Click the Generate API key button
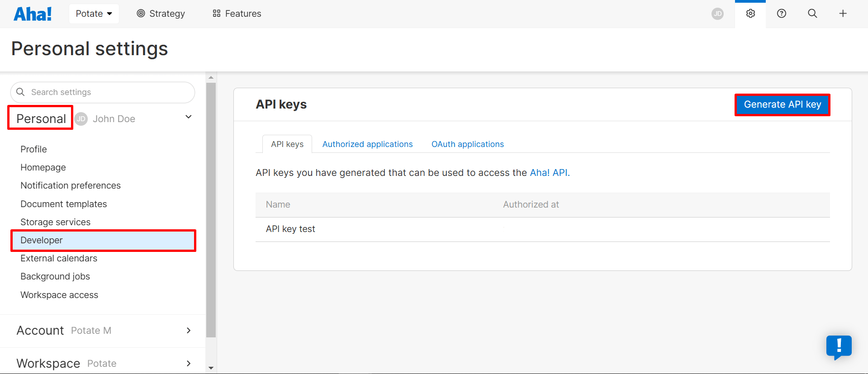Screen dimensions: 868x374 782,104
